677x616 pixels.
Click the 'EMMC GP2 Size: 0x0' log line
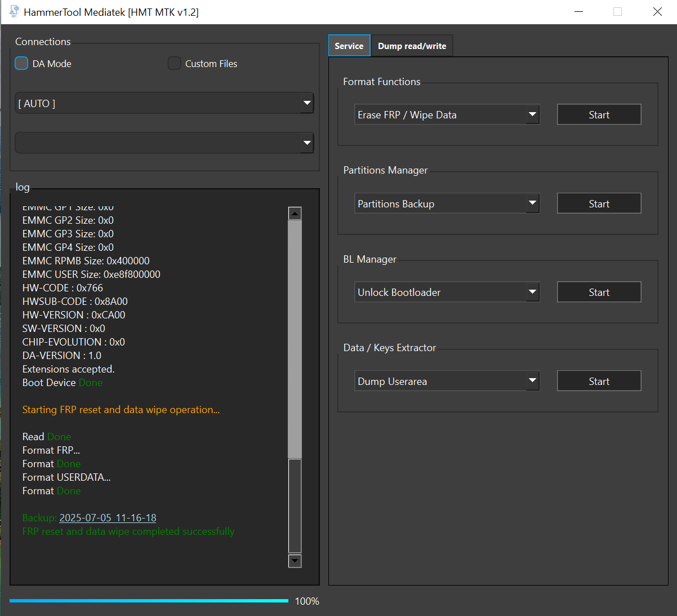click(x=68, y=220)
